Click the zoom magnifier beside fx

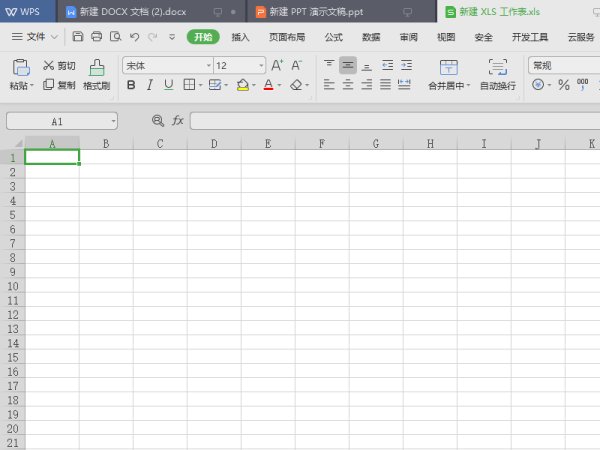coord(158,121)
